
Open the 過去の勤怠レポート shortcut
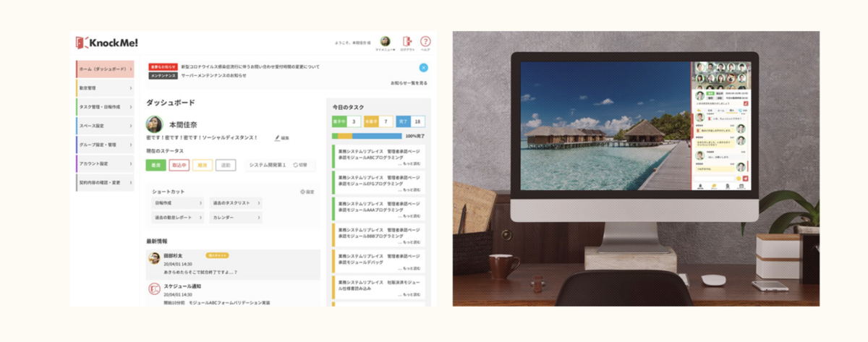click(x=179, y=217)
